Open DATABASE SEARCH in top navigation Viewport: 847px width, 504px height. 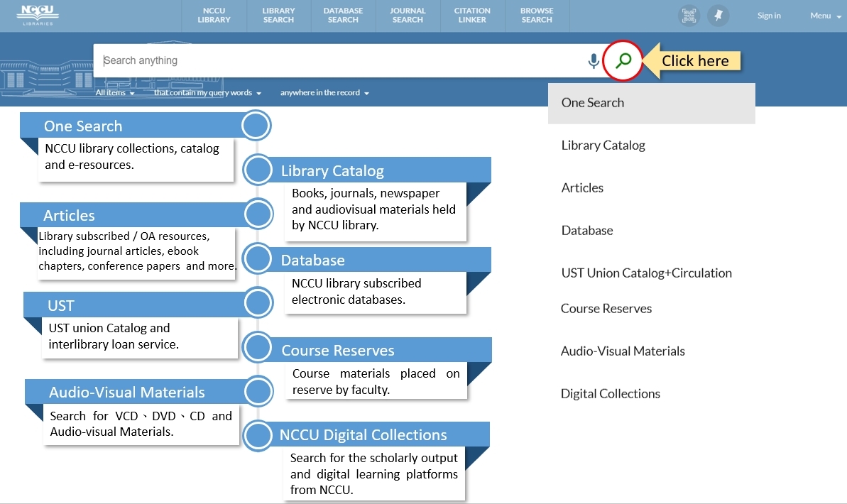343,15
